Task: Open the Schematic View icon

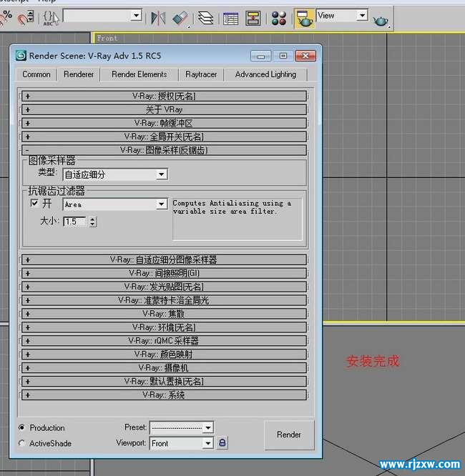Action: pos(253,18)
